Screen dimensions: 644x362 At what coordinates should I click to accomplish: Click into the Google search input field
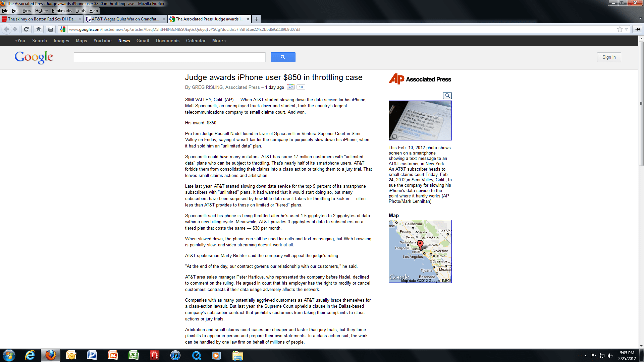[170, 57]
